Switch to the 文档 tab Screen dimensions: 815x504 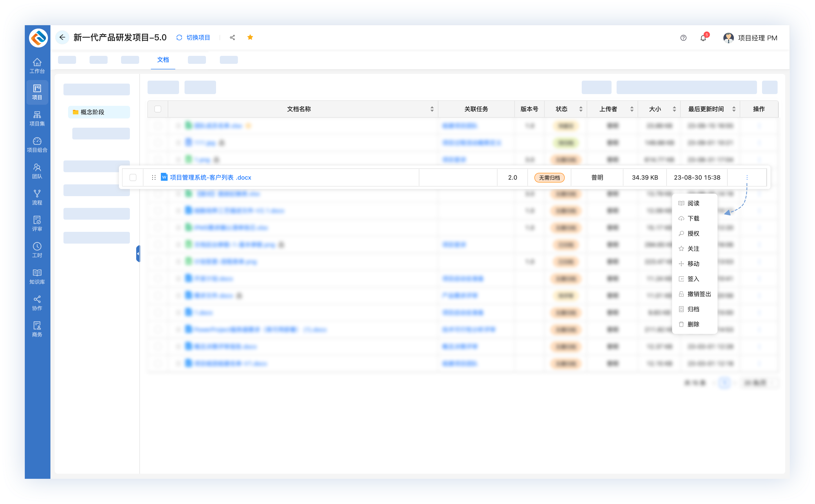(163, 60)
